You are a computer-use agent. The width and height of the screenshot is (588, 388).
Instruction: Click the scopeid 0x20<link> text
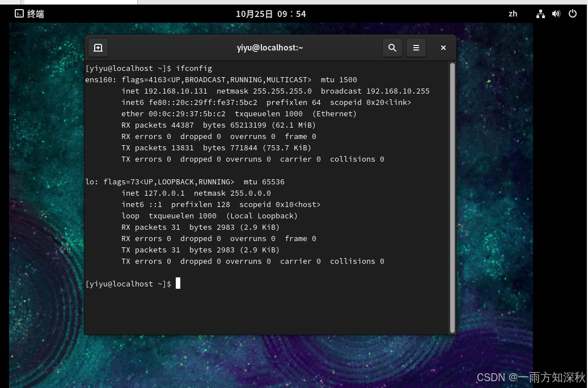370,103
